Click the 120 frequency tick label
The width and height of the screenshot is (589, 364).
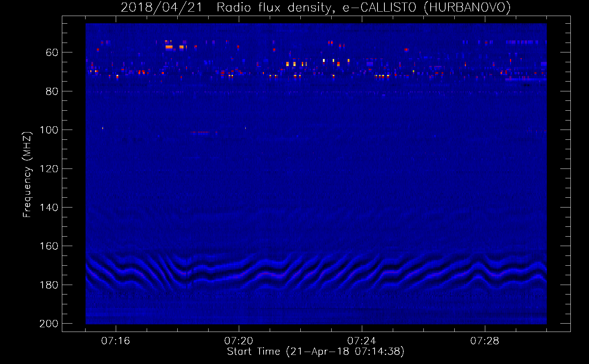(x=49, y=169)
